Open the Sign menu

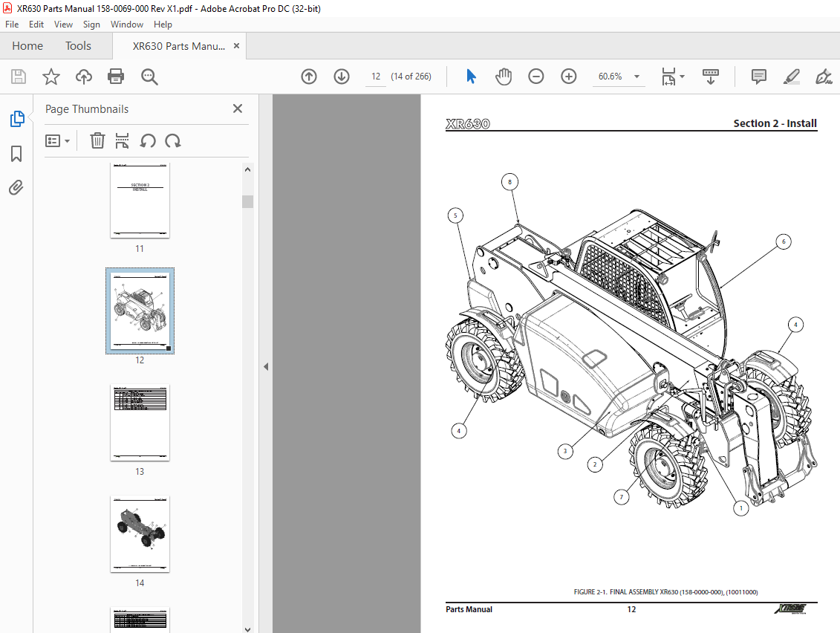point(91,24)
